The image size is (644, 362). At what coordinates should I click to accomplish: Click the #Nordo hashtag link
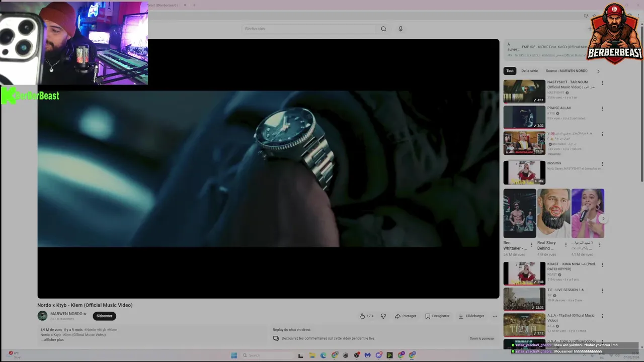pos(89,330)
